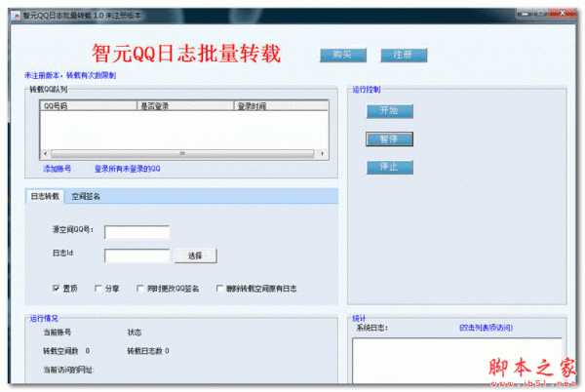The width and height of the screenshot is (585, 392).
Task: Click the application icon in title bar
Action: coord(16,16)
